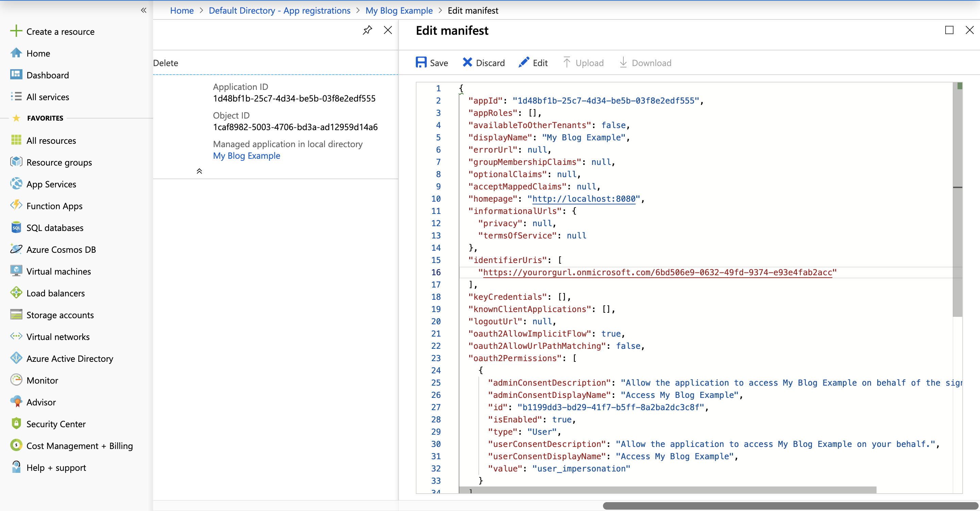The width and height of the screenshot is (980, 511).
Task: Open All services
Action: point(48,97)
